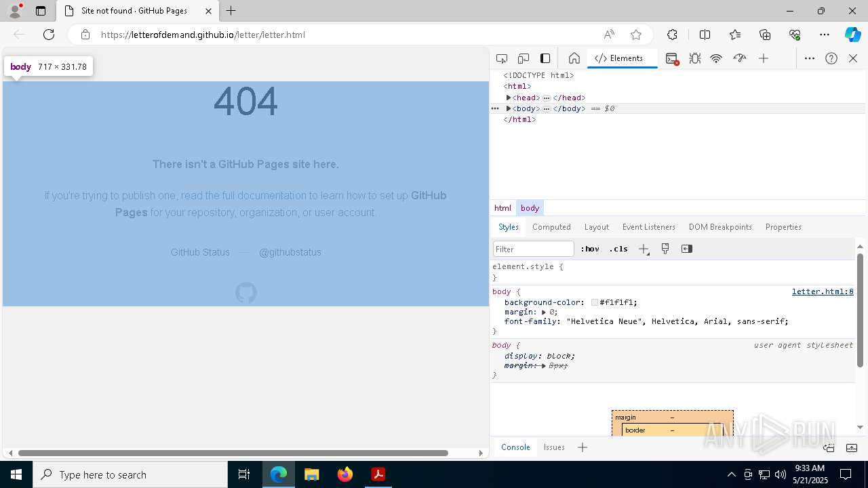
Task: Open the DOM Breakpoints tab
Action: coord(720,227)
